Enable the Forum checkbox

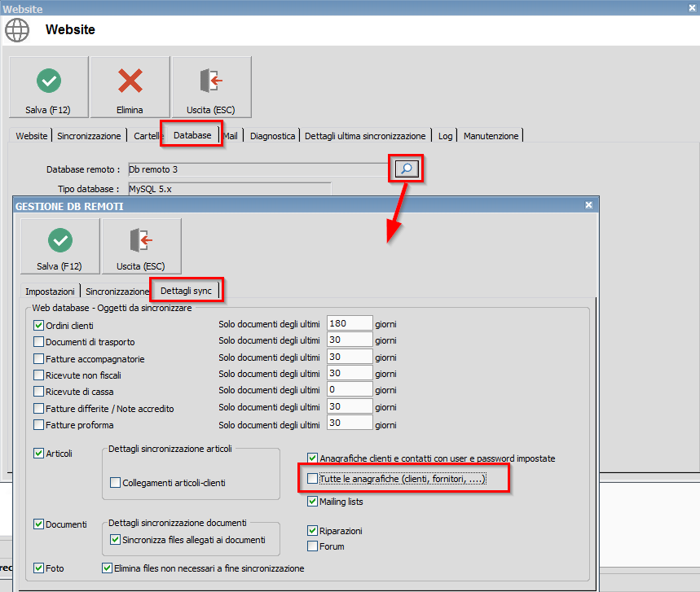(312, 546)
